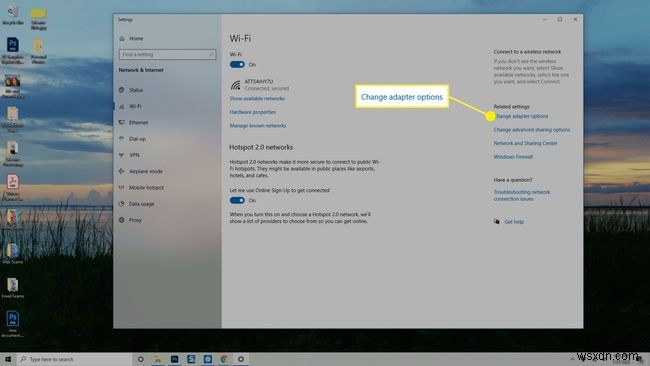Select the Mobile hotspot icon
The height and width of the screenshot is (366, 650).
click(x=121, y=188)
